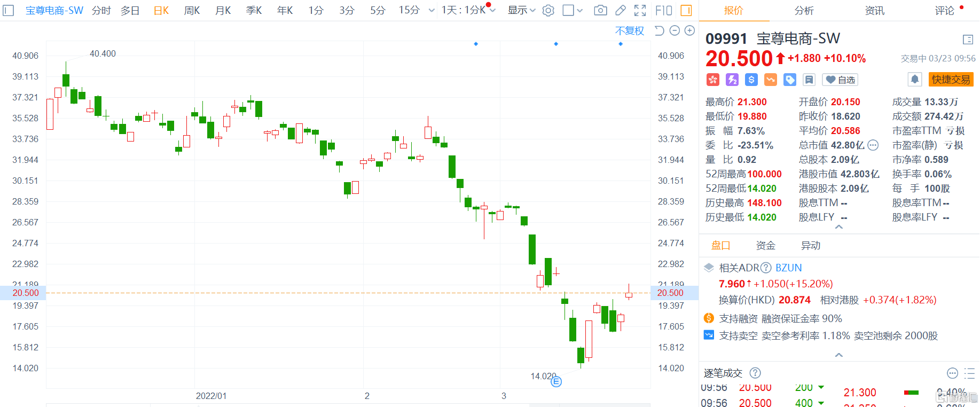This screenshot has width=980, height=407.
Task: Toggle the right side quote panel
Action: [686, 10]
